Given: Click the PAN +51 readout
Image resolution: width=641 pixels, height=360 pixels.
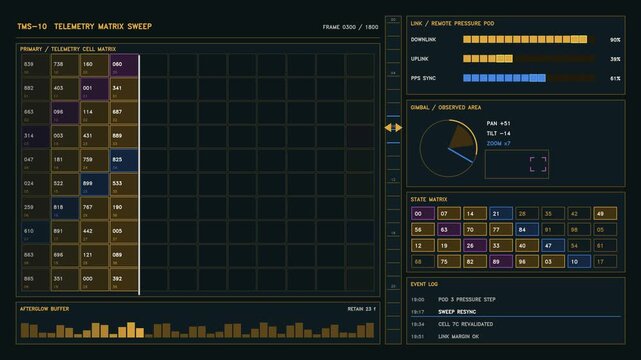Looking at the screenshot, I should pos(498,123).
